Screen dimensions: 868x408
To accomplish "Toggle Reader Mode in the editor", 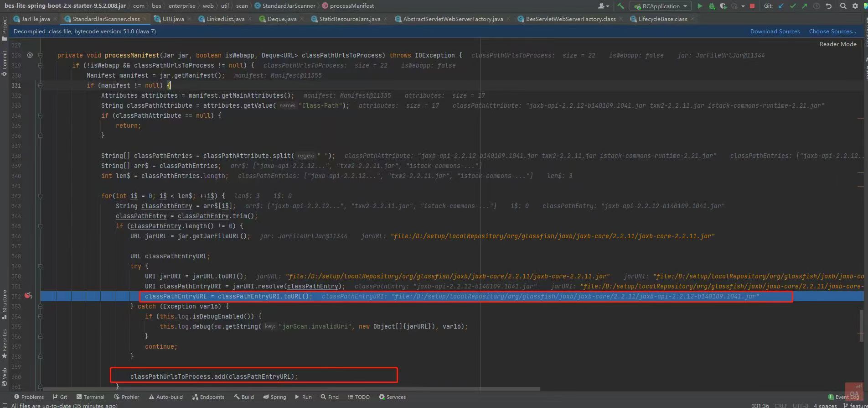I will 837,44.
